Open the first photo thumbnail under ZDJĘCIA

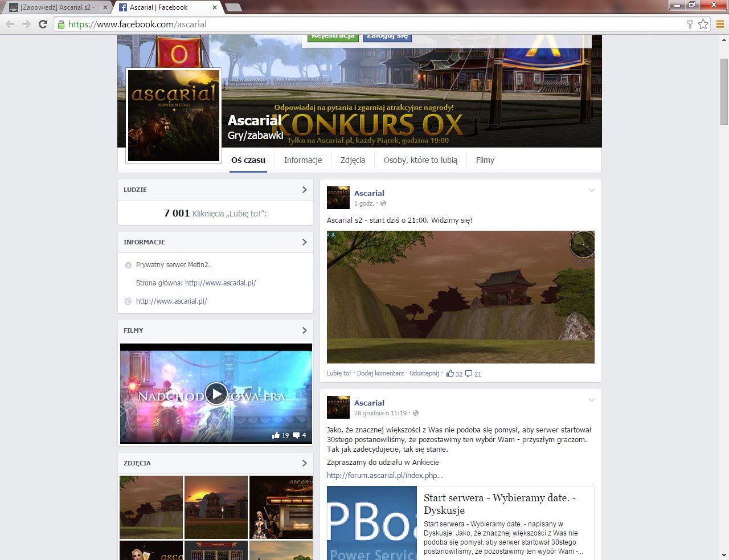tap(151, 507)
